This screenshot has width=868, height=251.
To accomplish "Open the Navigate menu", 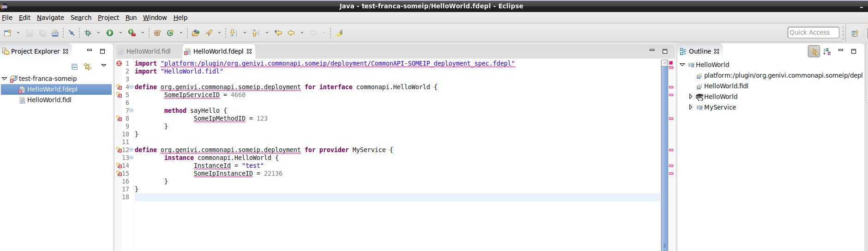I will point(50,18).
